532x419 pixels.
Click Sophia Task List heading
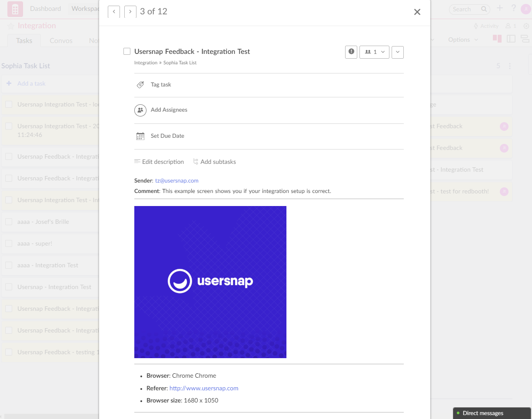(x=26, y=66)
